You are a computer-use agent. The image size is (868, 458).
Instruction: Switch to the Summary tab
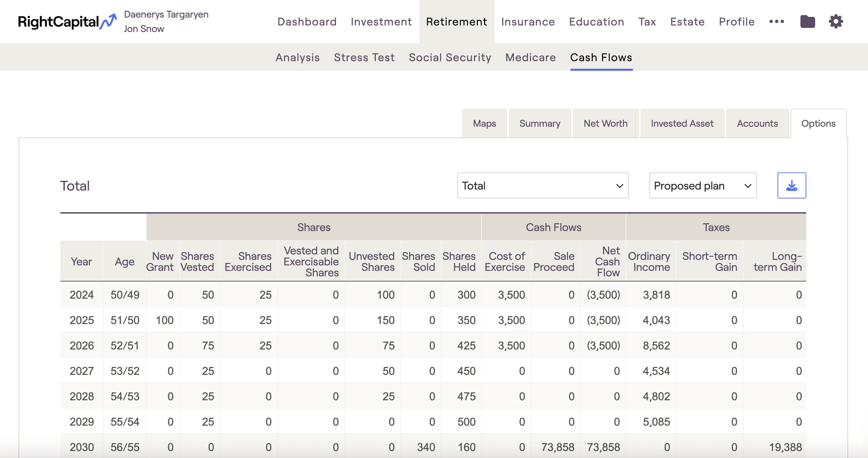[540, 124]
